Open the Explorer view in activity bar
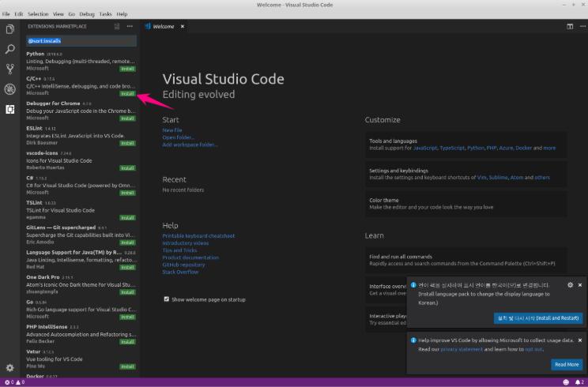Viewport: 588px width, 387px height. tap(10, 29)
